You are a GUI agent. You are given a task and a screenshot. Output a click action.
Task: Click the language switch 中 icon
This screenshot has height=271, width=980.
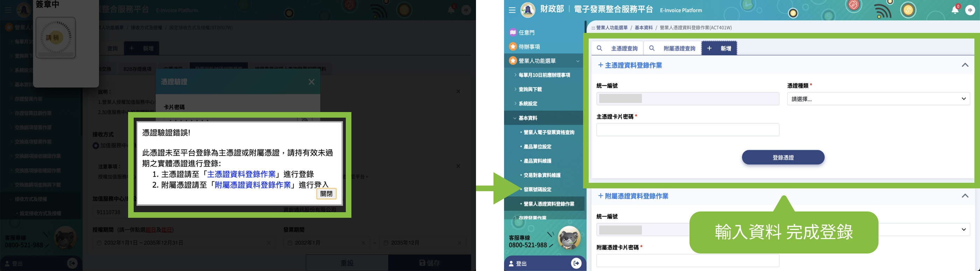point(970,10)
